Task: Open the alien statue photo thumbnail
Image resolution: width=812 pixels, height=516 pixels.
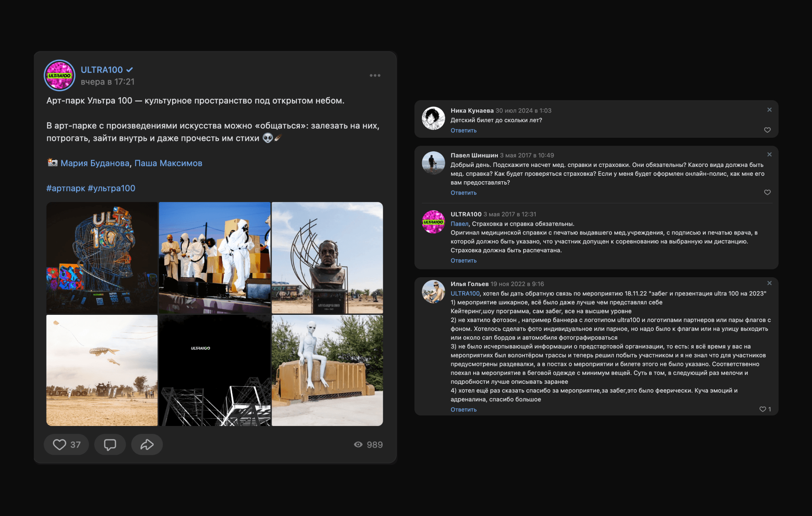Action: (x=327, y=370)
